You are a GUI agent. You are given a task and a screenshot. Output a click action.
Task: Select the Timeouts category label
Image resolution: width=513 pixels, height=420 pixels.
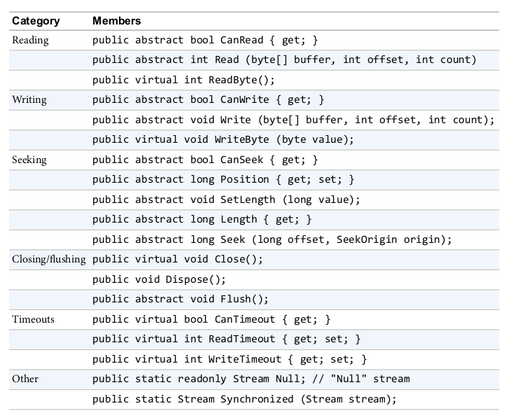point(33,319)
